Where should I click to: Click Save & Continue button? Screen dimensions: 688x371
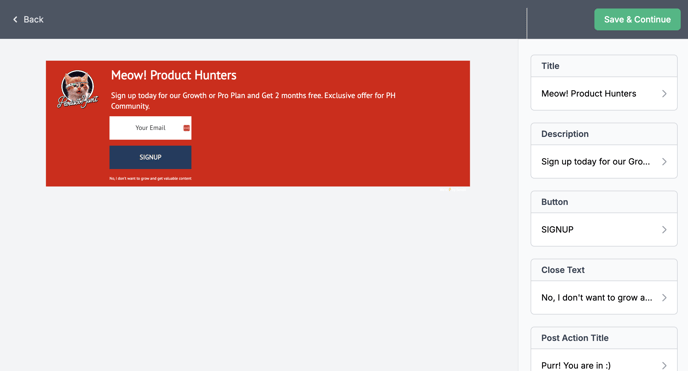637,19
